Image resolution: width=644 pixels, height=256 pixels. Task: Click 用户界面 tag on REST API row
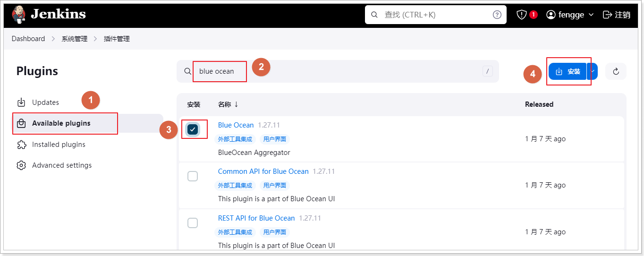[x=275, y=232]
